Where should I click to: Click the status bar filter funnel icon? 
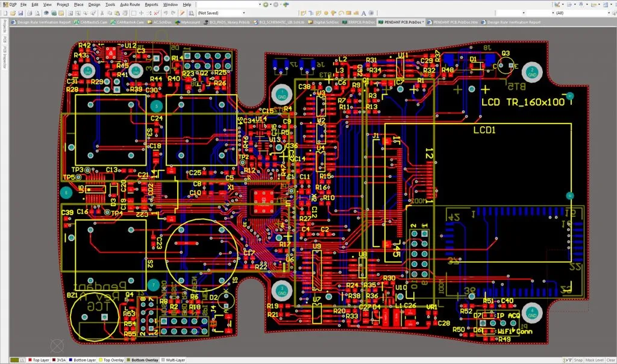(569, 360)
